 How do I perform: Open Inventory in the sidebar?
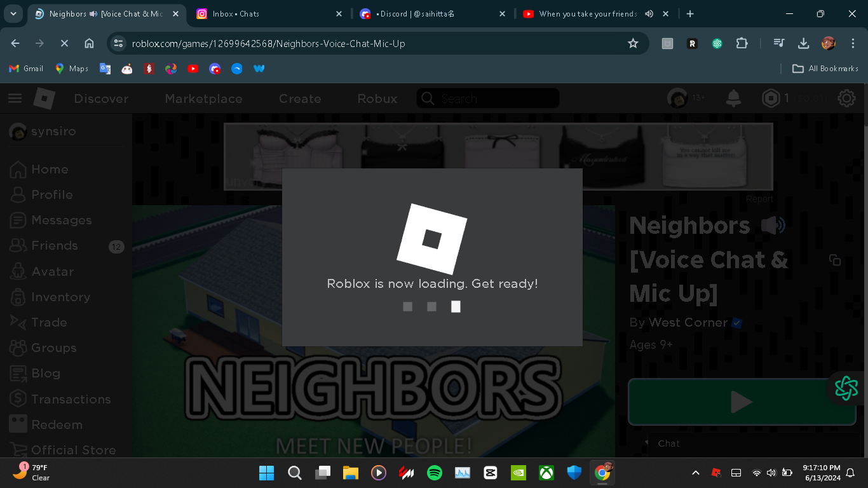click(50, 297)
